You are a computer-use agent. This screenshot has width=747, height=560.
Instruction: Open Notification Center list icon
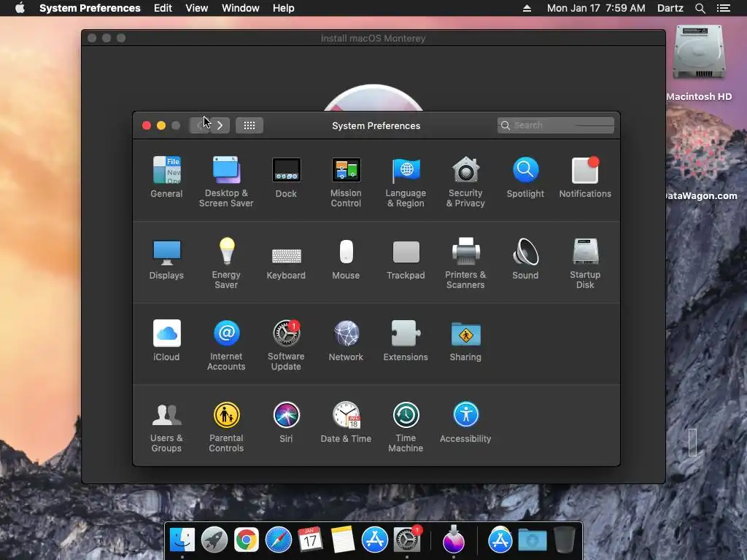tap(723, 8)
